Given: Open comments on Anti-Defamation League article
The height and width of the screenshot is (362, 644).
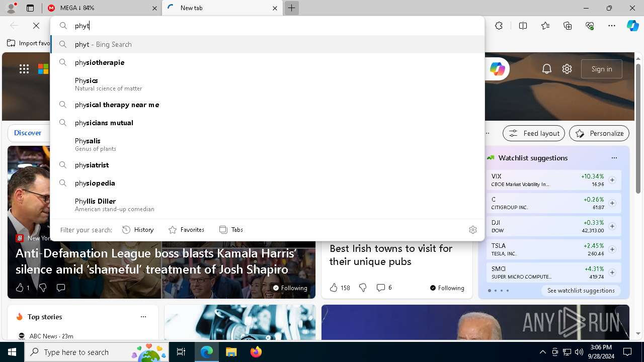Looking at the screenshot, I should (61, 288).
